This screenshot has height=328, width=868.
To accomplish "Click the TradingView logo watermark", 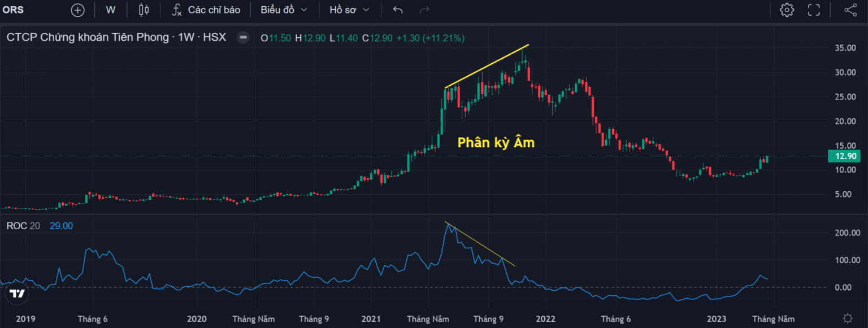I will (x=18, y=292).
